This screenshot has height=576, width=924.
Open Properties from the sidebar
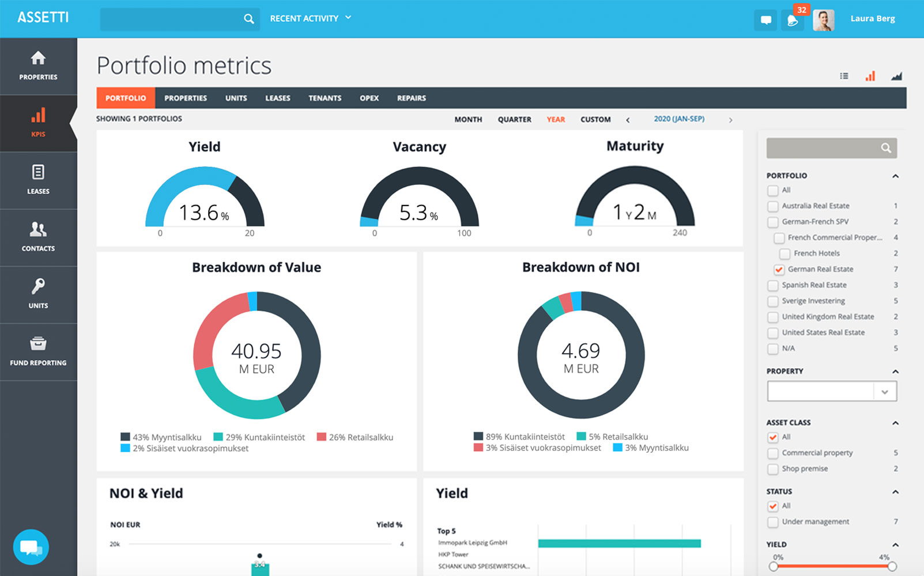[x=38, y=66]
